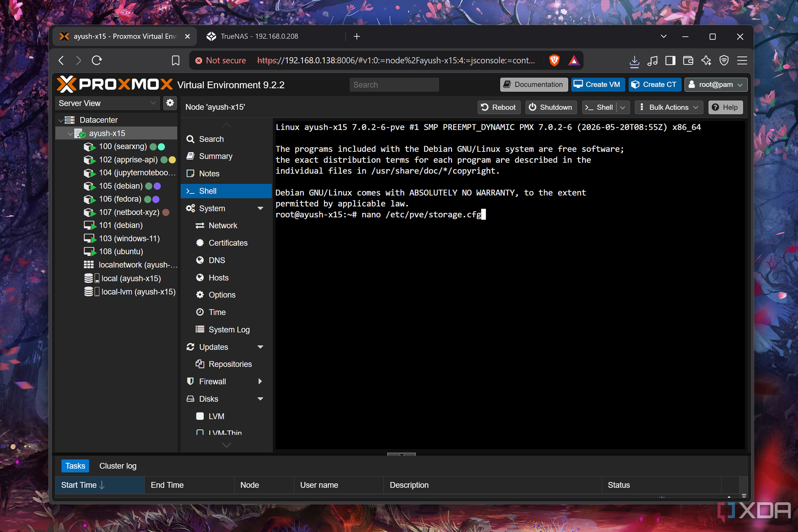Open the Documentation button
The width and height of the screenshot is (798, 532).
point(534,84)
